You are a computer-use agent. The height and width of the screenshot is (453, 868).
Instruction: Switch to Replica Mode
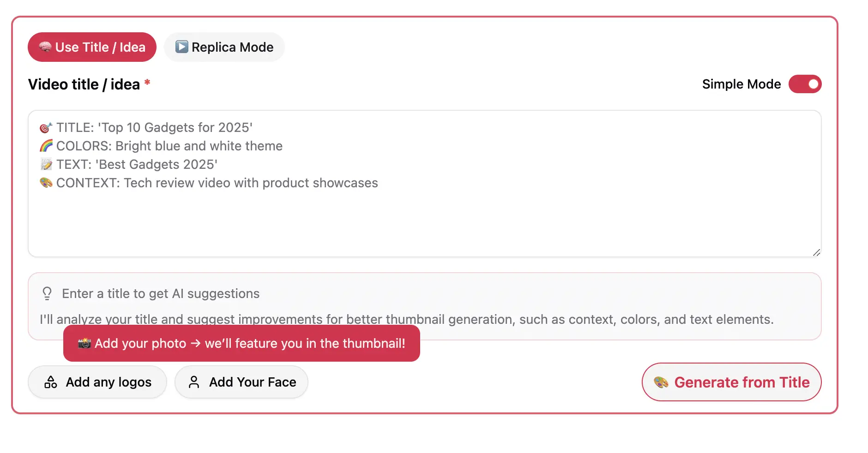(224, 47)
